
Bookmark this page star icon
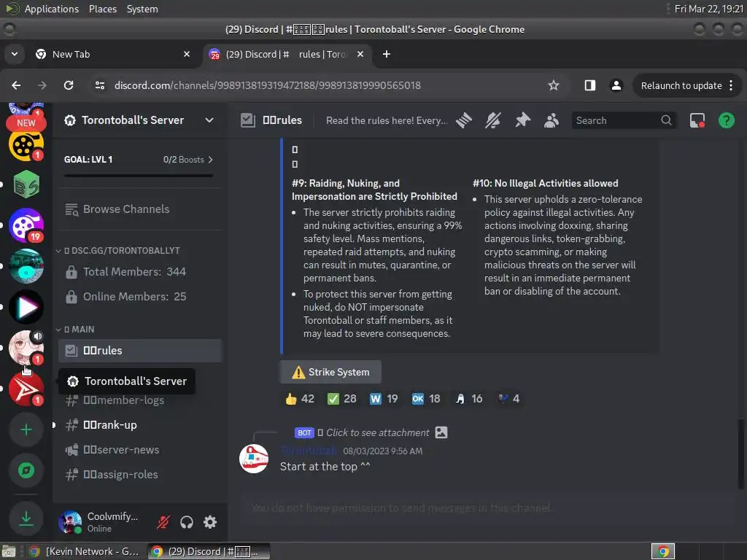point(553,85)
